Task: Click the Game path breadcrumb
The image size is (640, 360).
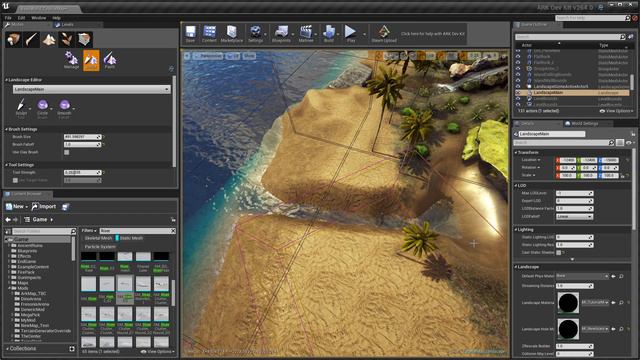Action: (x=40, y=220)
